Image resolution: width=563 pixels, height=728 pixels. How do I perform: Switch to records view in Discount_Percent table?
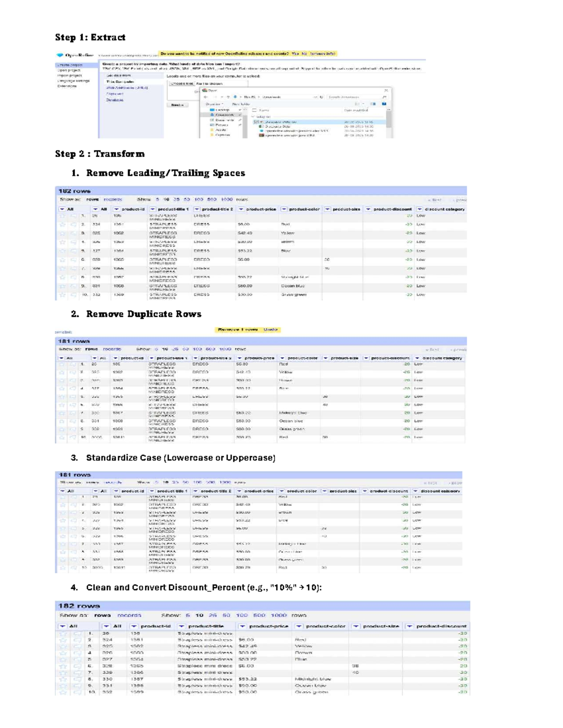[x=129, y=615]
